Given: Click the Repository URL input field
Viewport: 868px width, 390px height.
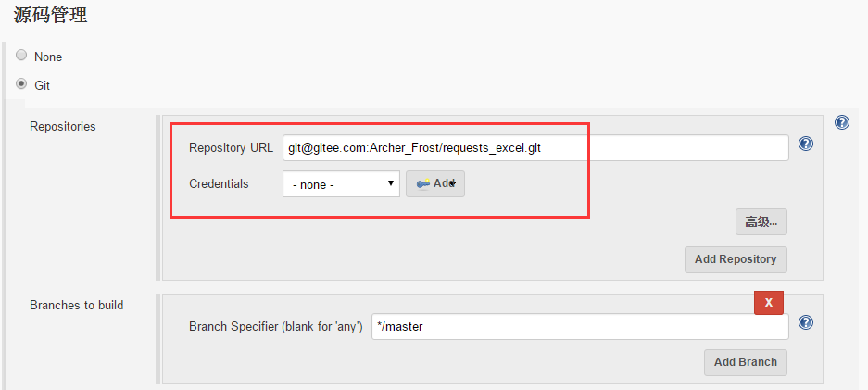Looking at the screenshot, I should pos(535,147).
